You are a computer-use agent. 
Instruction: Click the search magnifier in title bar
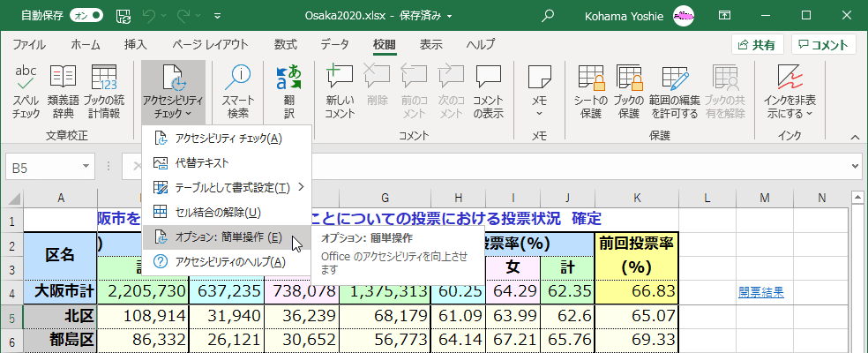(x=548, y=16)
